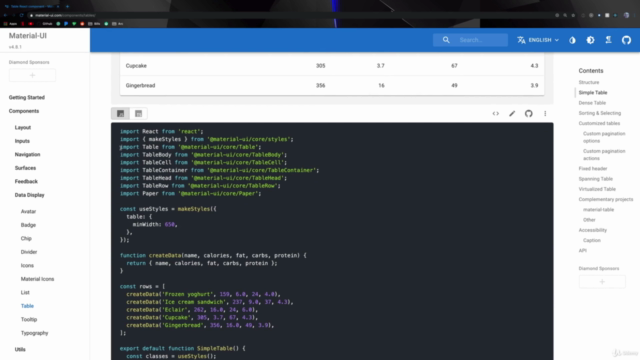Open the ENGLISH language dropdown
This screenshot has width=640, height=360.
tap(538, 40)
